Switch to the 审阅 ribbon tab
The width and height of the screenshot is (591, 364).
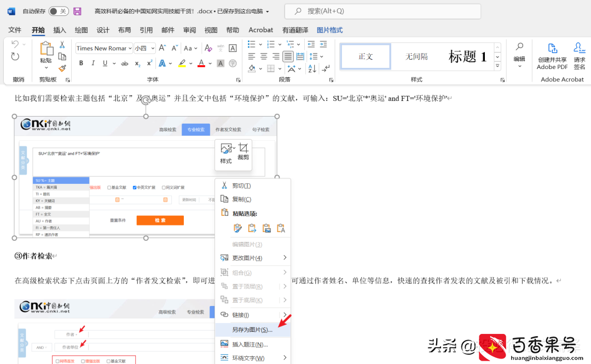coord(189,30)
